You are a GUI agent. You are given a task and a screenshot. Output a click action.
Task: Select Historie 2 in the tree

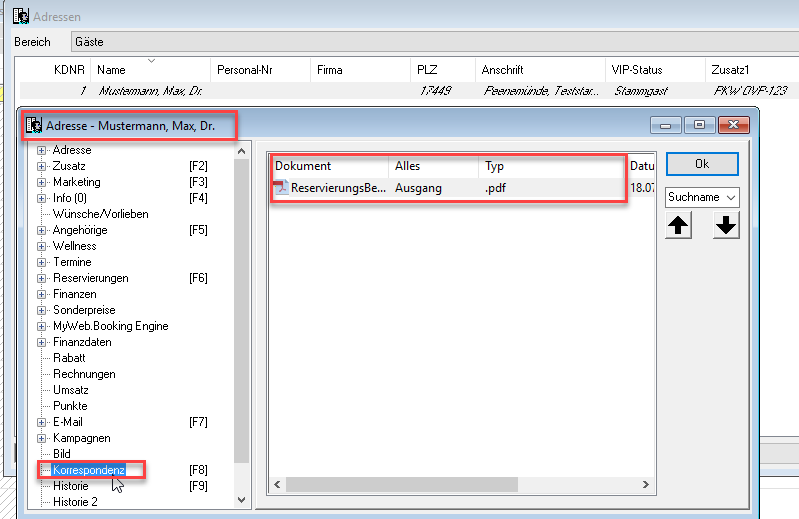point(75,502)
